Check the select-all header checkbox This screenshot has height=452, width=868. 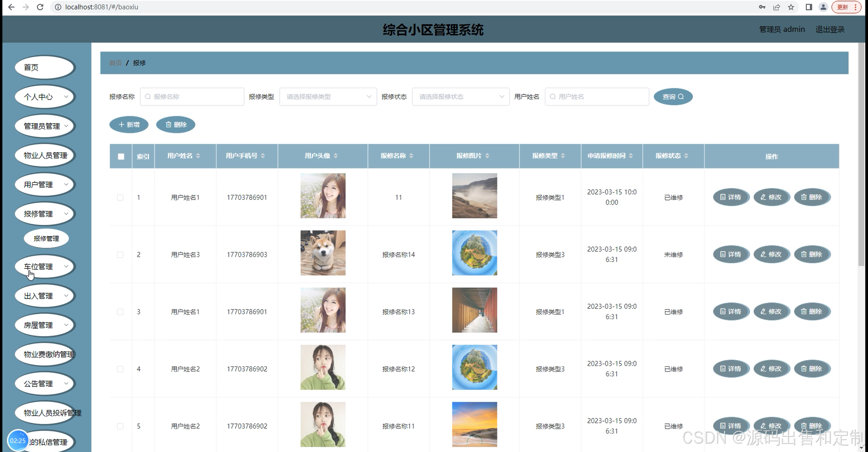click(x=121, y=156)
